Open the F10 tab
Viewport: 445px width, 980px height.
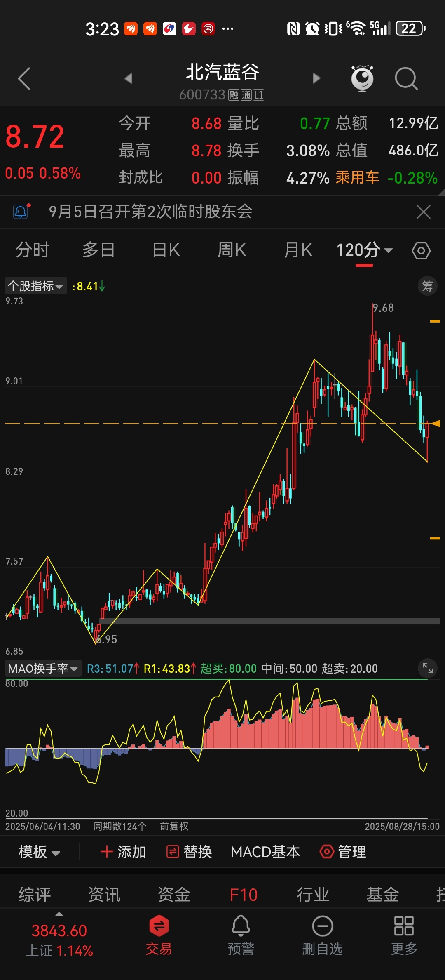click(x=244, y=895)
